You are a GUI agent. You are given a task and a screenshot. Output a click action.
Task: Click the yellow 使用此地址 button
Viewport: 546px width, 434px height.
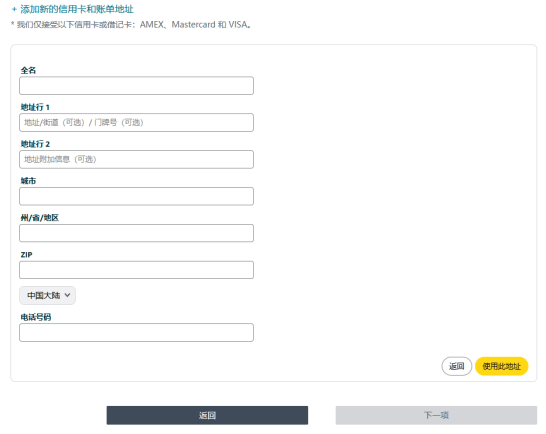tap(501, 366)
